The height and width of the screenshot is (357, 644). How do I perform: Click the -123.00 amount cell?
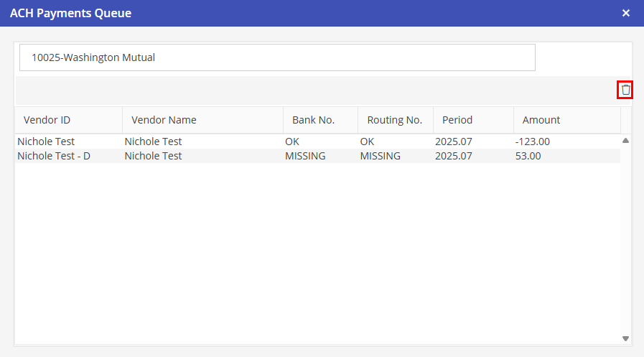point(532,142)
